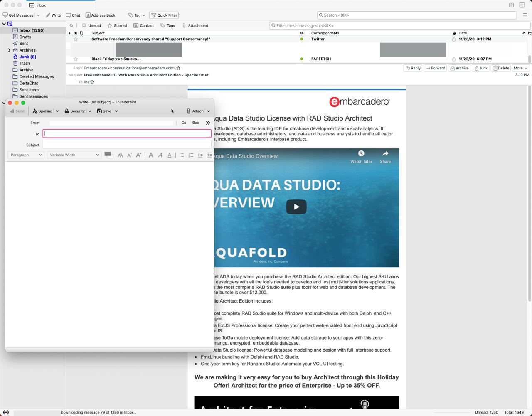The width and height of the screenshot is (532, 416).
Task: Open the Save dropdown arrow
Action: pos(116,111)
